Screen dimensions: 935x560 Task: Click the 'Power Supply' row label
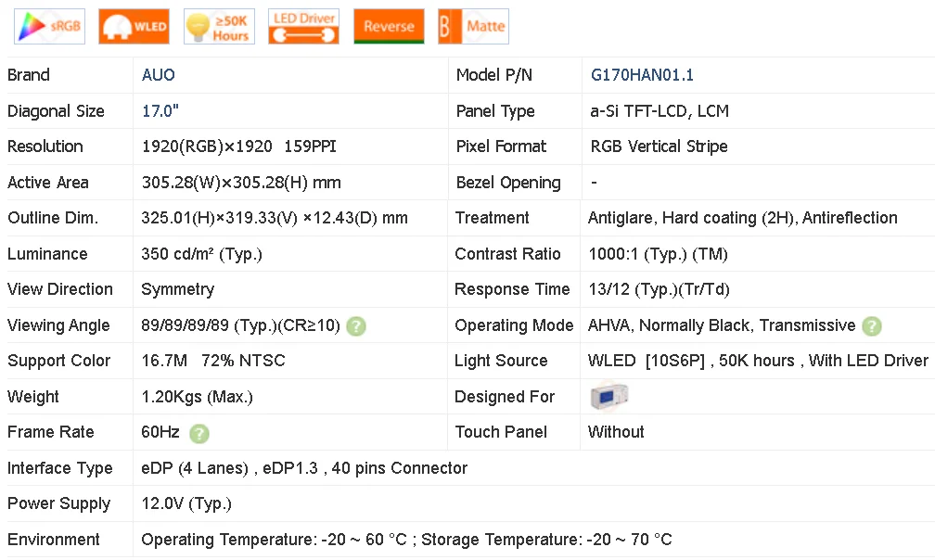tap(59, 504)
